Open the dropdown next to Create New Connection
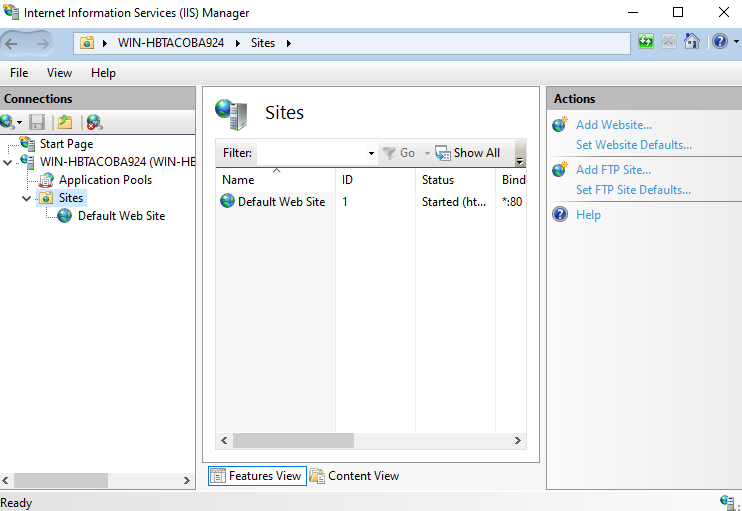The image size is (742, 511). click(19, 123)
